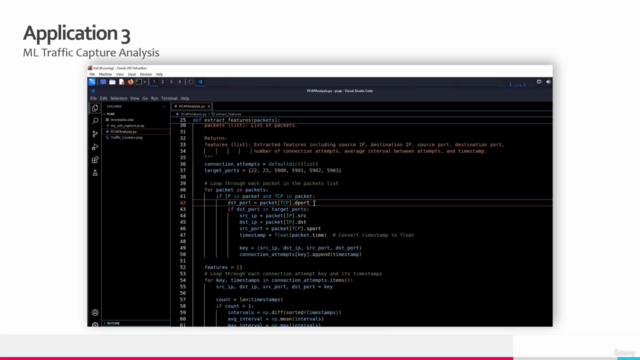
Task: Open the Kali application menu dragon icon
Action: (x=92, y=82)
